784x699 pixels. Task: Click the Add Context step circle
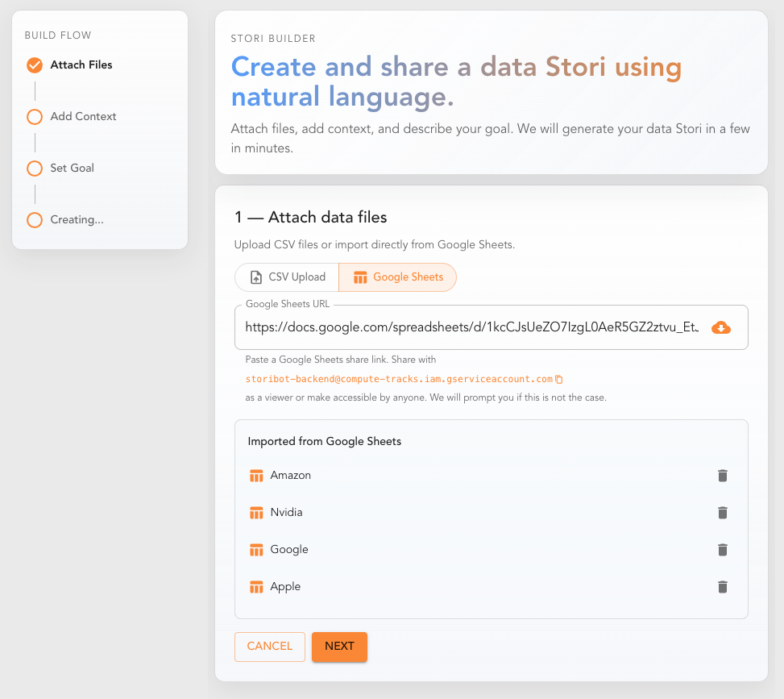[x=35, y=117]
